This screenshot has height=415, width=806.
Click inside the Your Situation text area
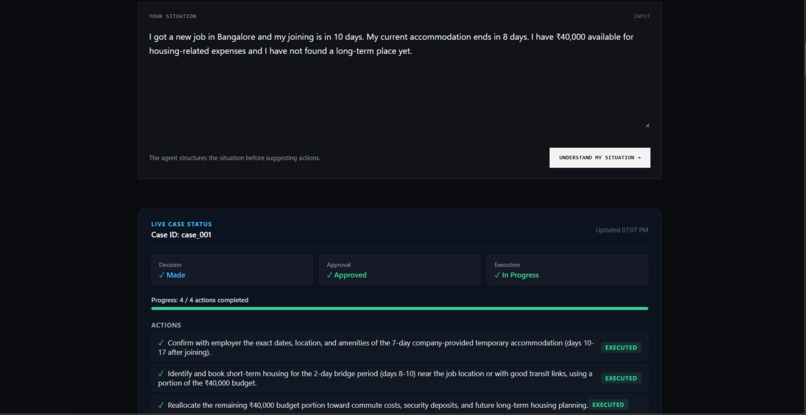point(399,77)
